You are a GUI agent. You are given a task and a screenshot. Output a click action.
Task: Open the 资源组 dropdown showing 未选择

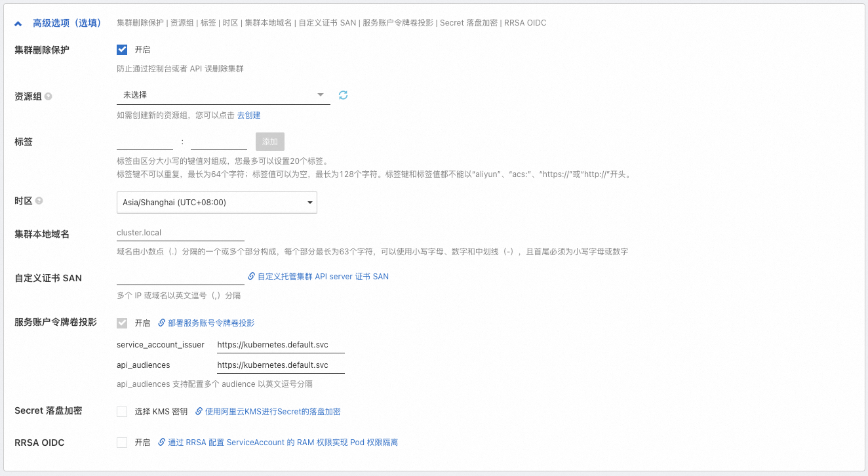tap(223, 95)
